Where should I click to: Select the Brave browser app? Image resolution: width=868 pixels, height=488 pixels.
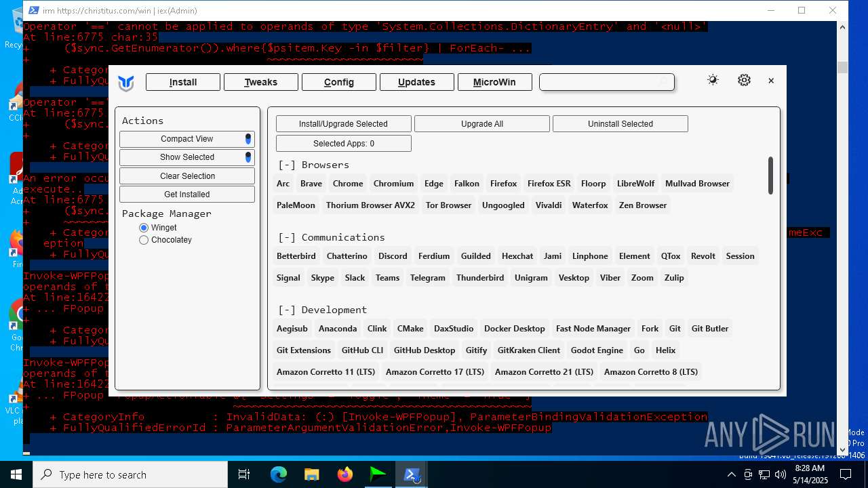[311, 184]
